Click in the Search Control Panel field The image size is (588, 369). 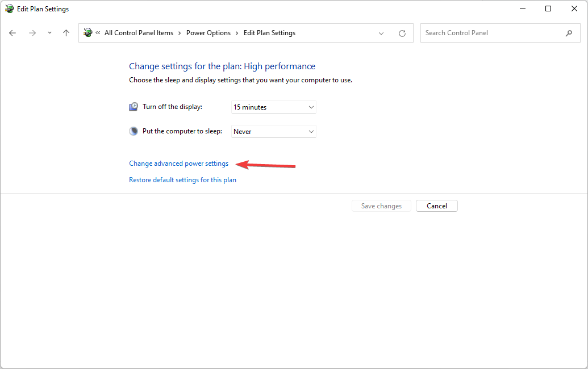coord(491,33)
